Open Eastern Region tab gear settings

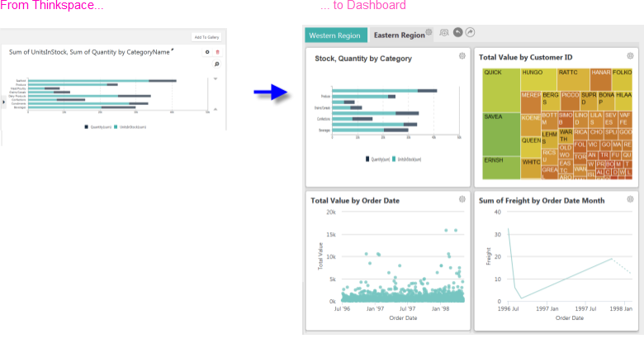click(x=429, y=32)
